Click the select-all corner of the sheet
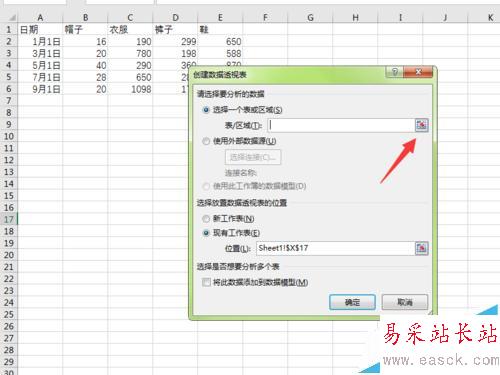The width and height of the screenshot is (500, 375). coord(9,17)
